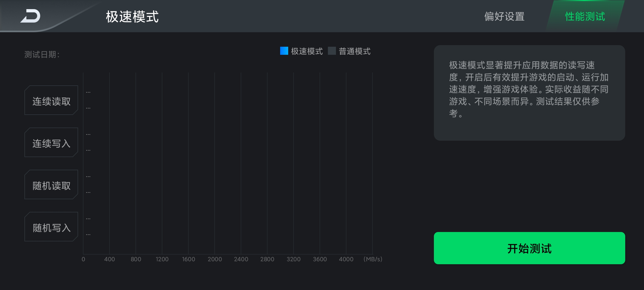Viewport: 644px width, 290px height.
Task: Click the gray 普通模式 legend swatch
Action: point(332,51)
